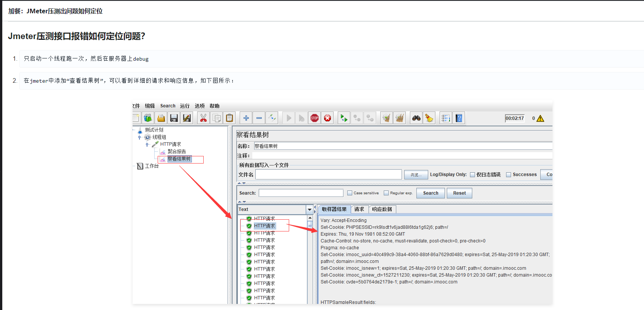Click heading 'Jmeter压测接口报错如何定位问题?'
The image size is (644, 310).
[x=76, y=36]
